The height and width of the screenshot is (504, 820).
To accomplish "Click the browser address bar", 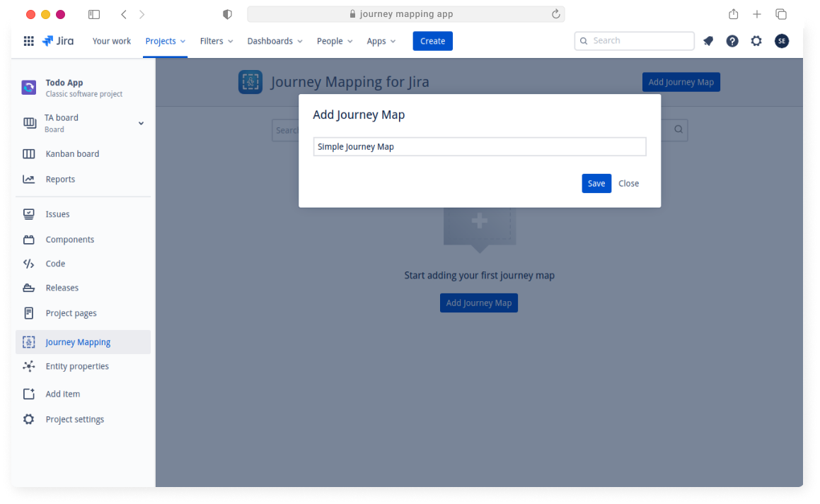I will coord(406,14).
